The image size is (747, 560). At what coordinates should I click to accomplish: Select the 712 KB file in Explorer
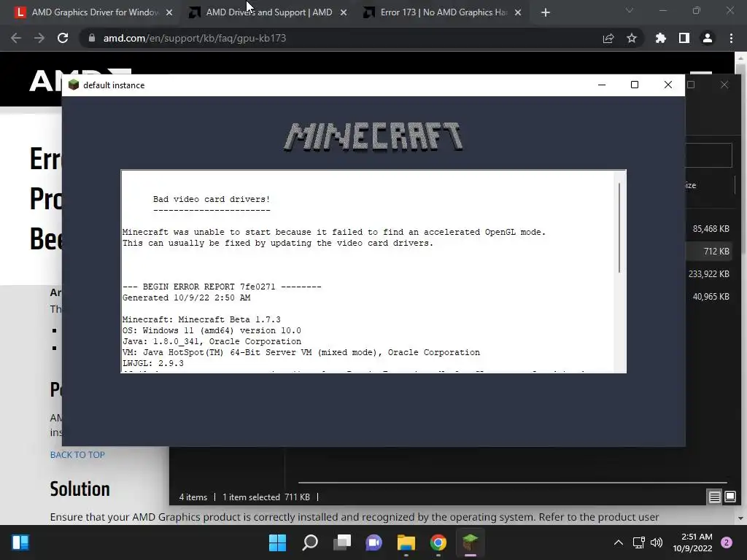pyautogui.click(x=716, y=252)
